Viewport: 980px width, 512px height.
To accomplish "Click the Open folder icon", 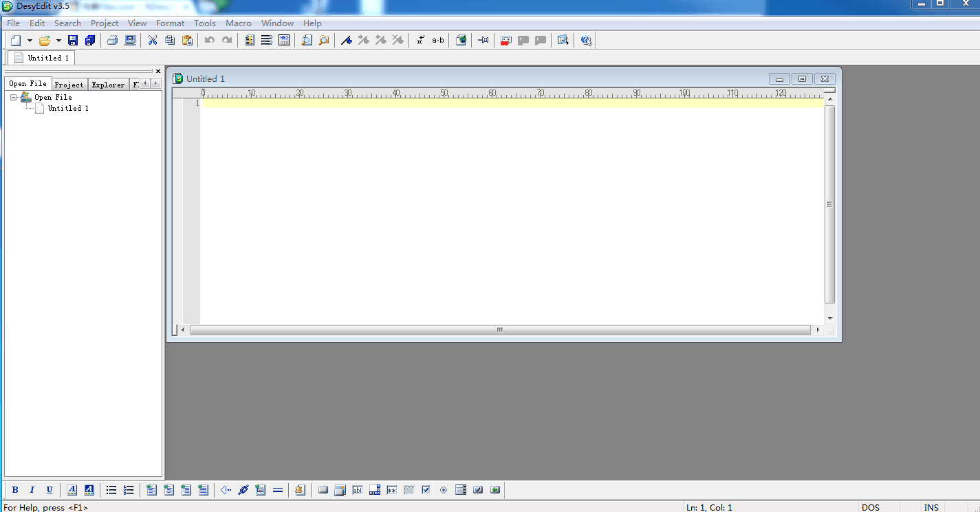I will (45, 41).
